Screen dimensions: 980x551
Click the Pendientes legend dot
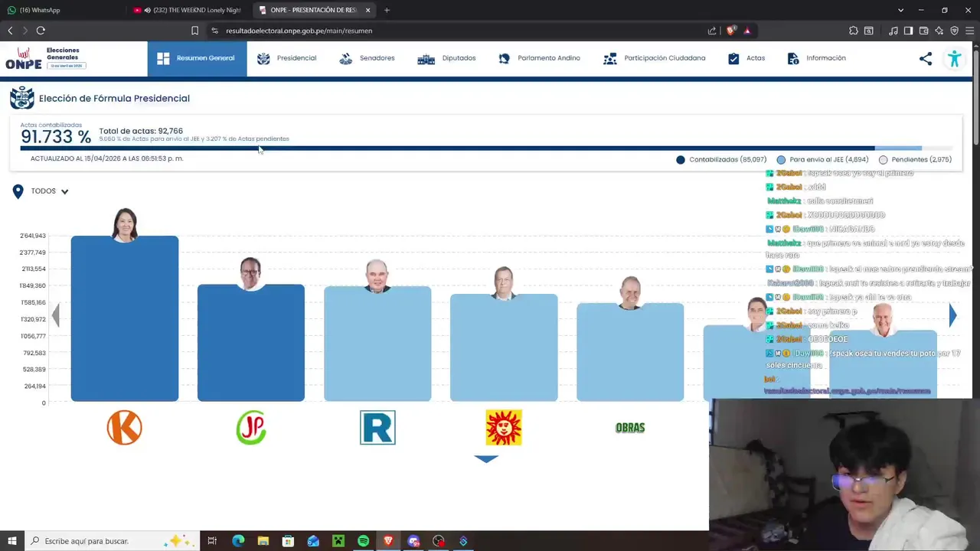click(x=883, y=160)
